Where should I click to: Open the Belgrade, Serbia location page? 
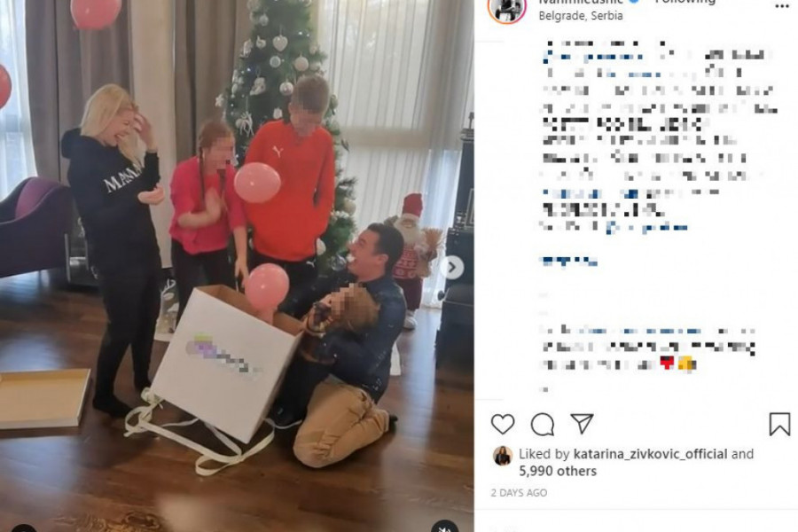pos(581,16)
